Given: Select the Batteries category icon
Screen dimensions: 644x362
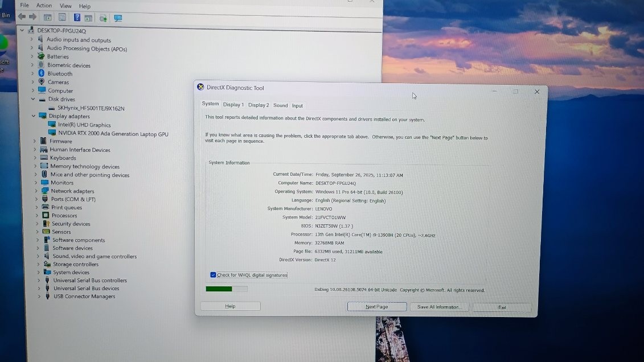Looking at the screenshot, I should 41,56.
